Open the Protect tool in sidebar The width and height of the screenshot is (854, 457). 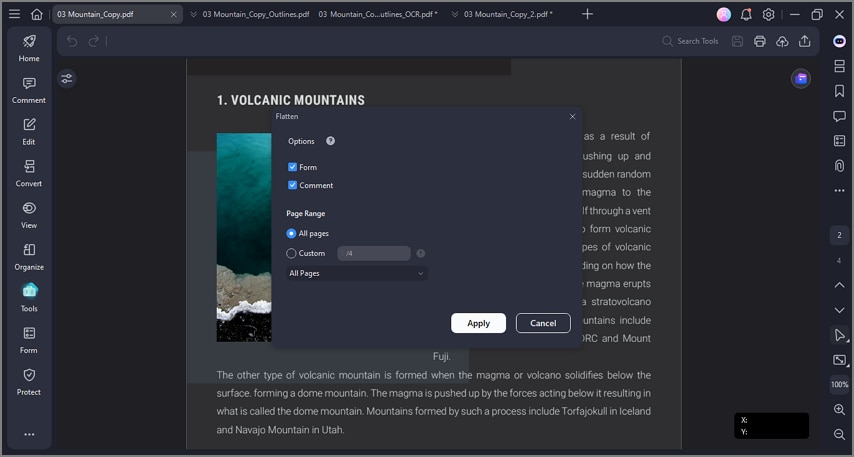[x=29, y=382]
